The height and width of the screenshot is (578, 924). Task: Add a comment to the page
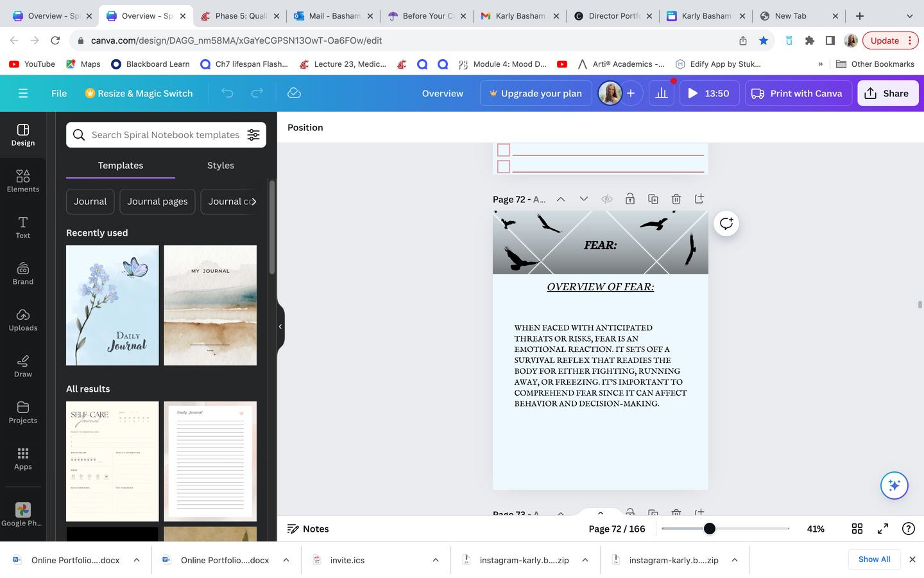point(726,223)
